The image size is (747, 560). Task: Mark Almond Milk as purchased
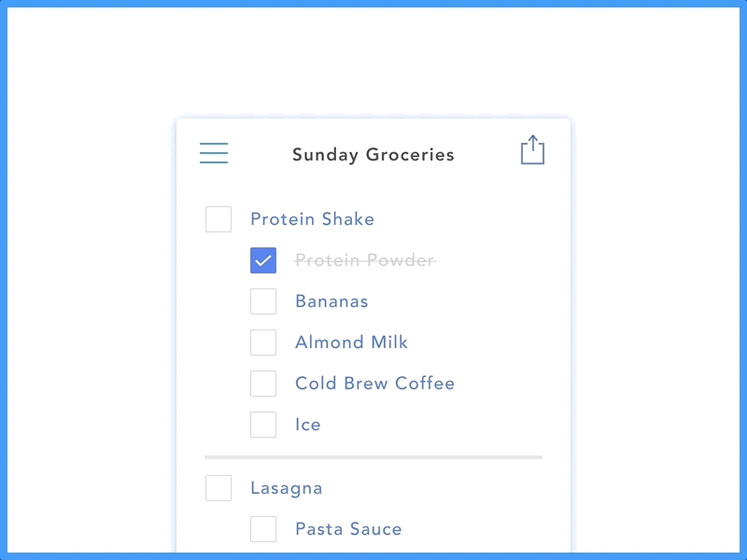pyautogui.click(x=263, y=343)
